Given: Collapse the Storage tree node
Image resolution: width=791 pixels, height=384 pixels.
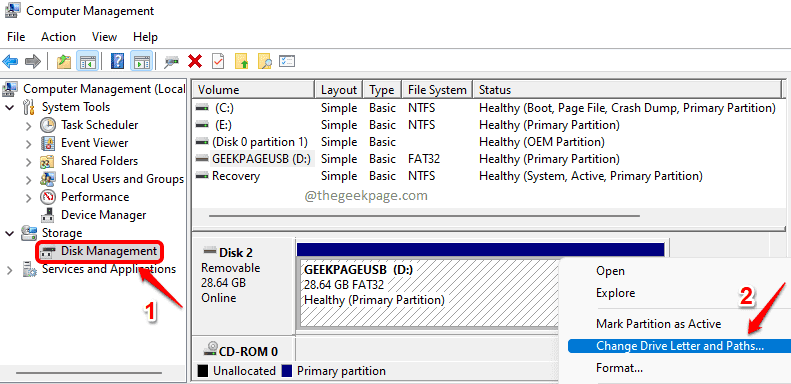Looking at the screenshot, I should tap(10, 234).
